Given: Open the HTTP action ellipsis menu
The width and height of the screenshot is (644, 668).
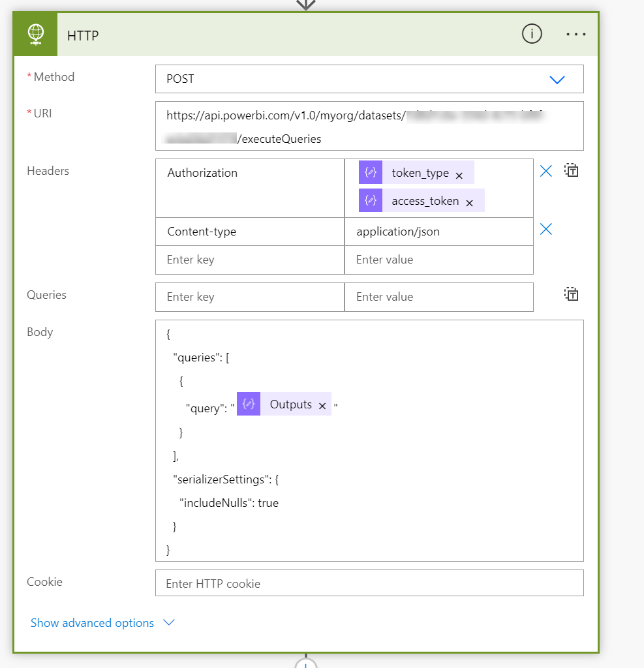Looking at the screenshot, I should pos(576,35).
